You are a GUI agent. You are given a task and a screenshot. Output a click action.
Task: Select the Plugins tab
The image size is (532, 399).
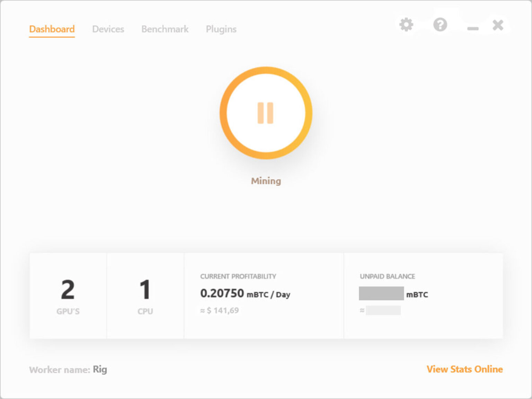click(221, 29)
